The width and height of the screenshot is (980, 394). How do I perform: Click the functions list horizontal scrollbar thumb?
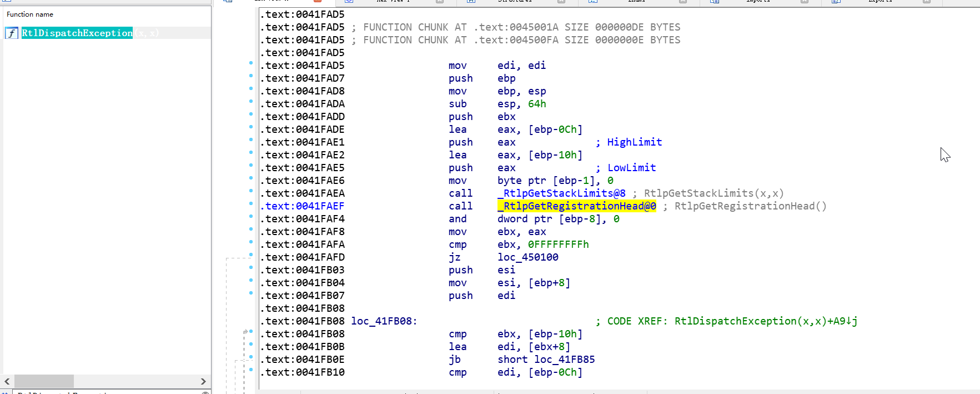(44, 381)
